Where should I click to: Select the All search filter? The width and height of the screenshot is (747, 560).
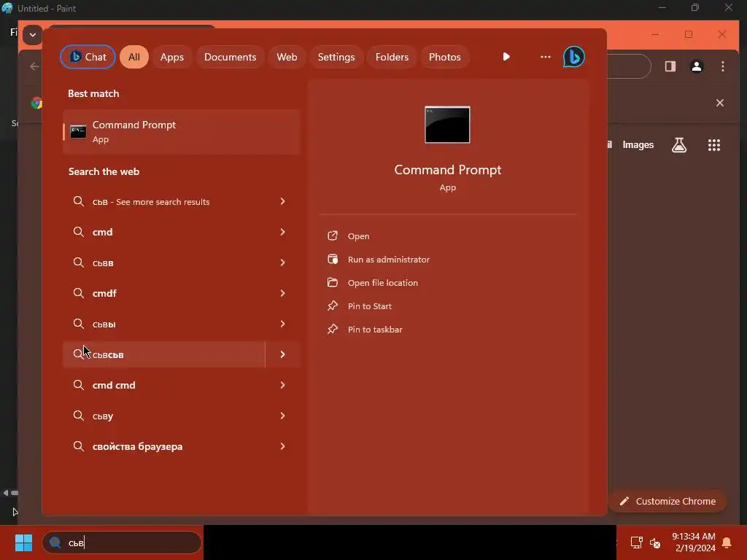(134, 57)
